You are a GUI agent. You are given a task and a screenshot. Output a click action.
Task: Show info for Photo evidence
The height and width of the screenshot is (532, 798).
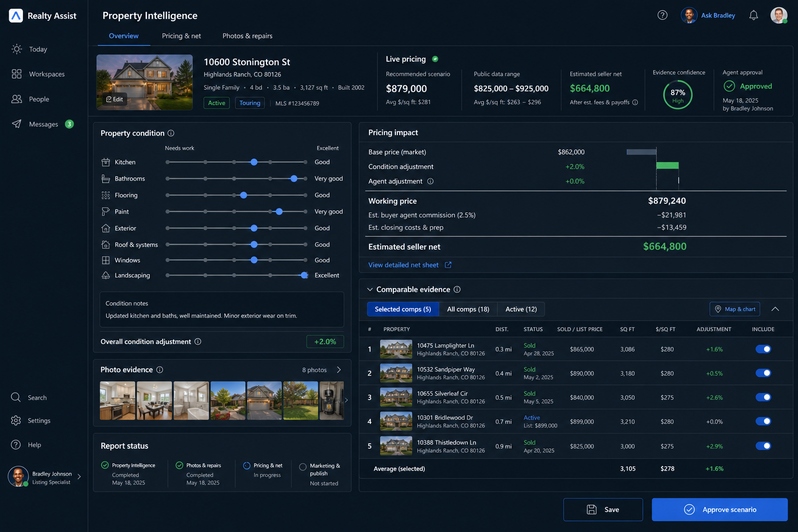point(160,369)
